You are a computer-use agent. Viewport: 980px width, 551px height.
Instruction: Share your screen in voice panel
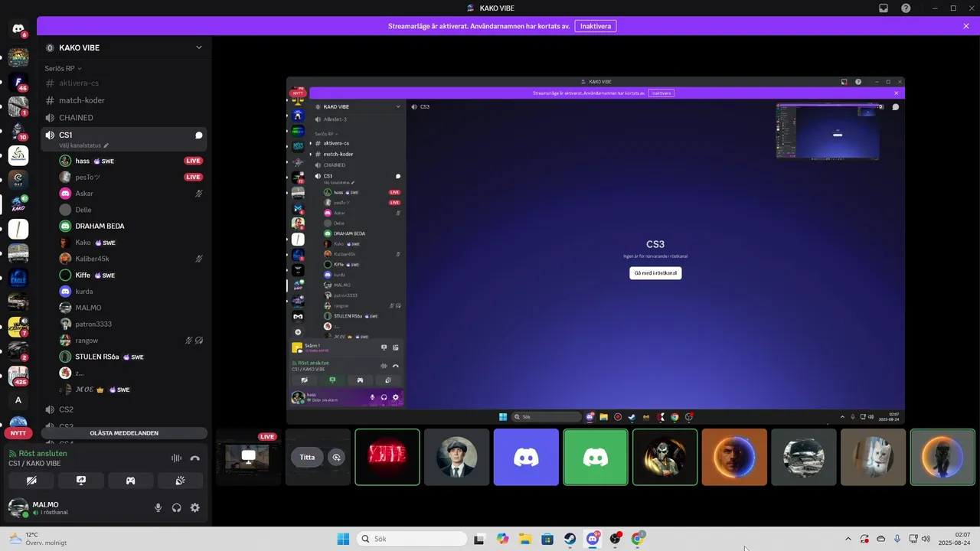(x=81, y=481)
